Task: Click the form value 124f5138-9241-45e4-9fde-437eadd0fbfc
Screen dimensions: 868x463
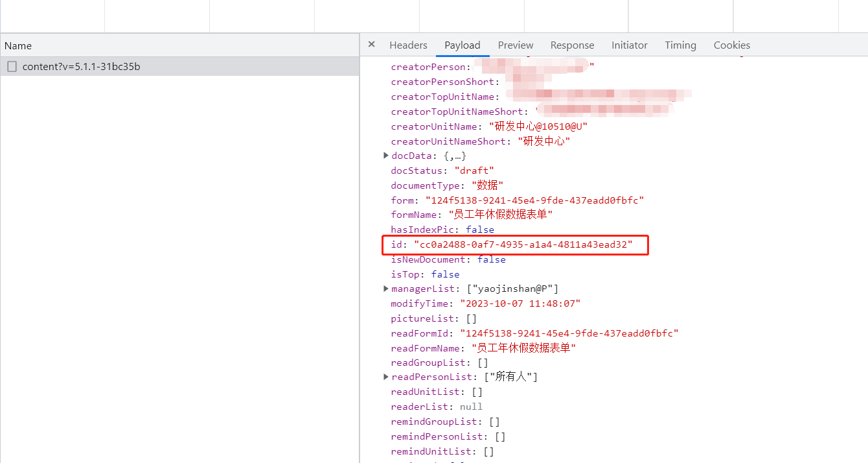Action: (x=534, y=200)
